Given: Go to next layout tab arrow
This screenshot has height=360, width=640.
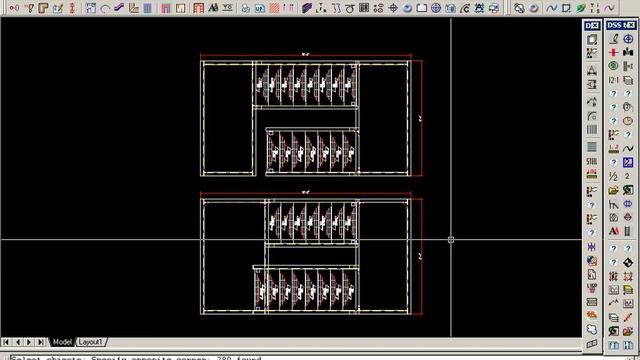Looking at the screenshot, I should [x=29, y=342].
